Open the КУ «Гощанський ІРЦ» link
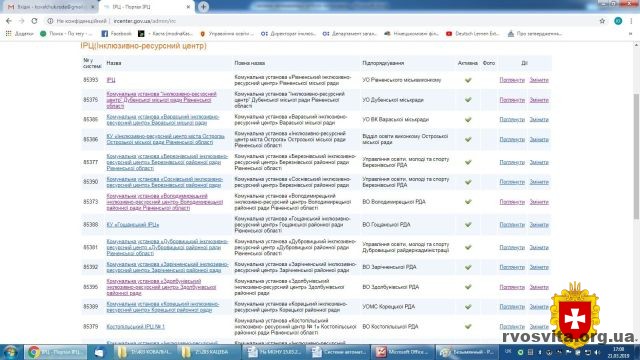 tap(133, 225)
